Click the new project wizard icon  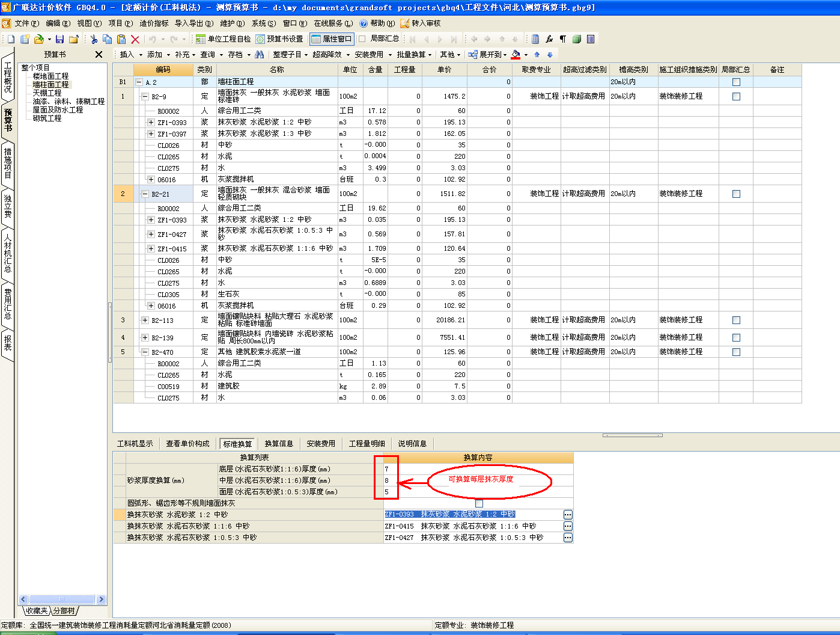click(x=25, y=39)
